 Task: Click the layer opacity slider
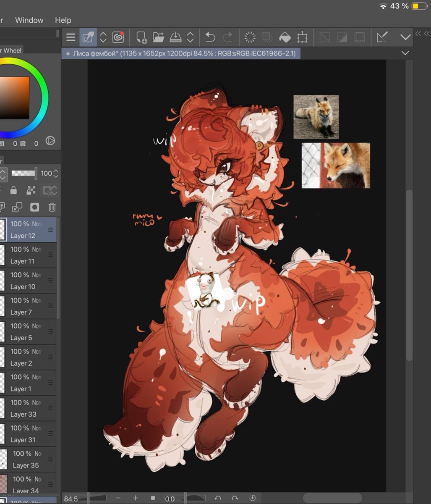[24, 173]
